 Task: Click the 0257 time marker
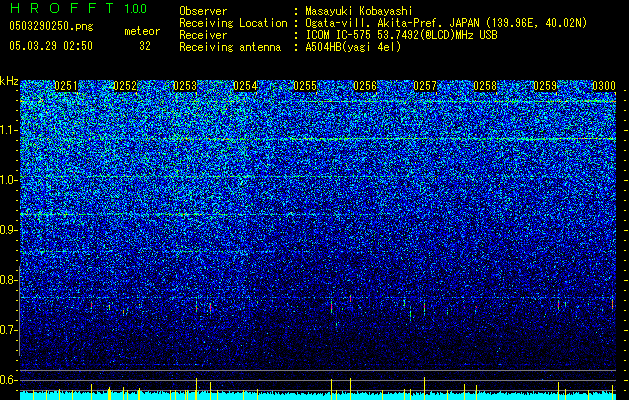425,86
